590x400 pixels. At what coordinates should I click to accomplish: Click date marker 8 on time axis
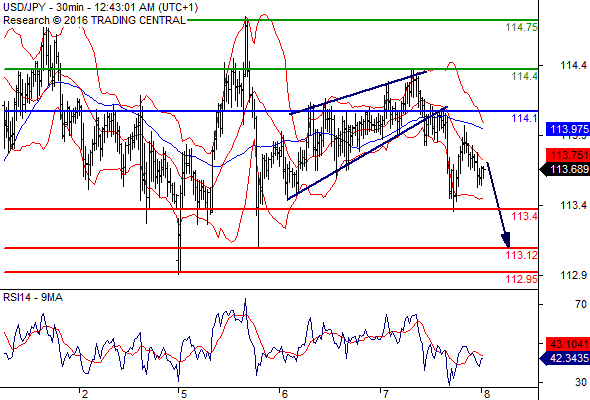click(487, 394)
